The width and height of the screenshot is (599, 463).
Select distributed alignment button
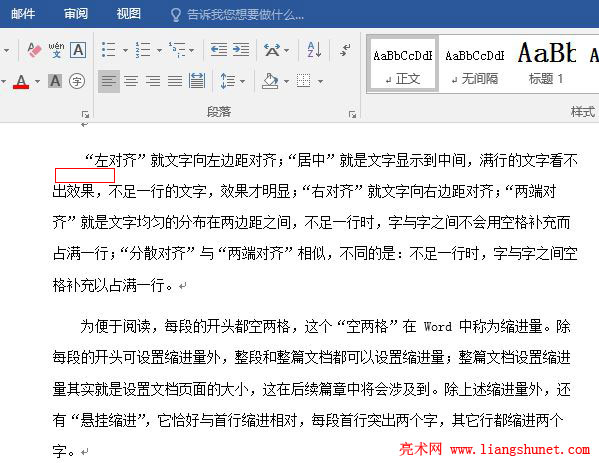click(x=197, y=81)
